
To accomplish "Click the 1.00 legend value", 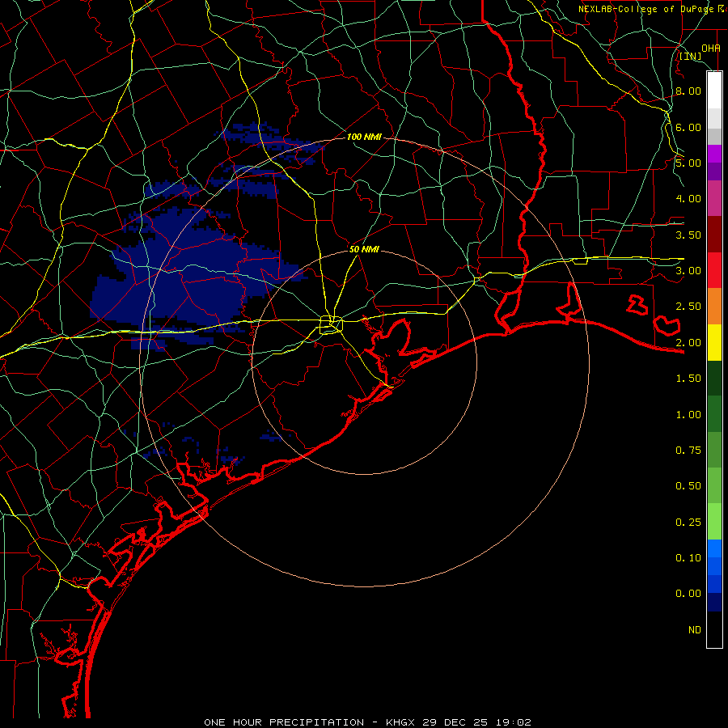I will 688,415.
